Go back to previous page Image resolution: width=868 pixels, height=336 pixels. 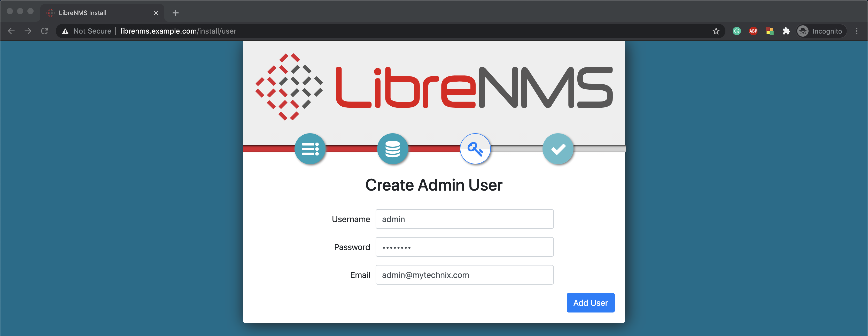click(x=11, y=31)
